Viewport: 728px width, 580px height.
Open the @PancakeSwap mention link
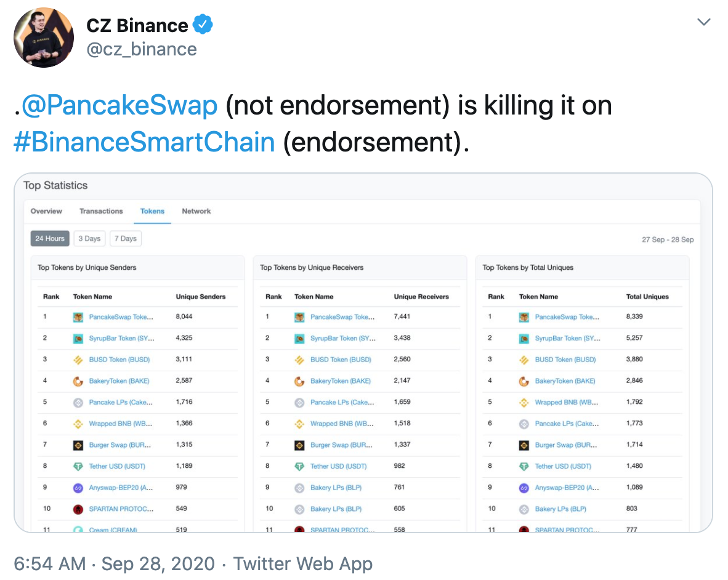(119, 106)
